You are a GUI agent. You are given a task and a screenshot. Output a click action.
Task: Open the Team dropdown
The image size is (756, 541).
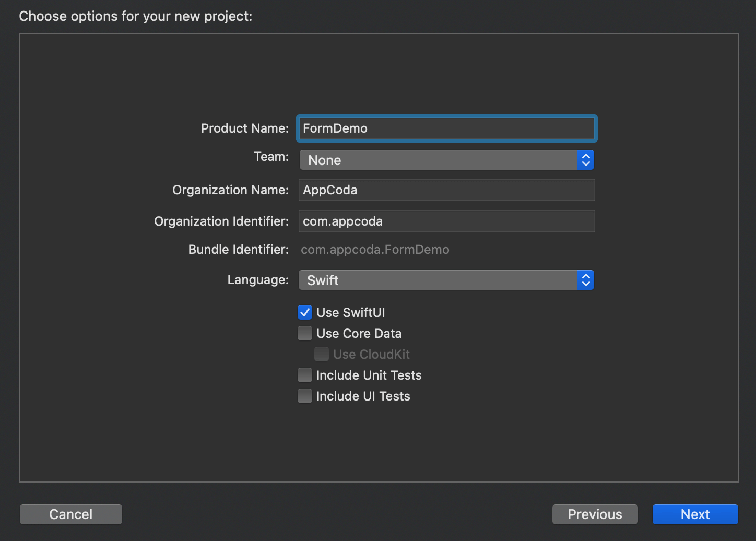pos(446,160)
